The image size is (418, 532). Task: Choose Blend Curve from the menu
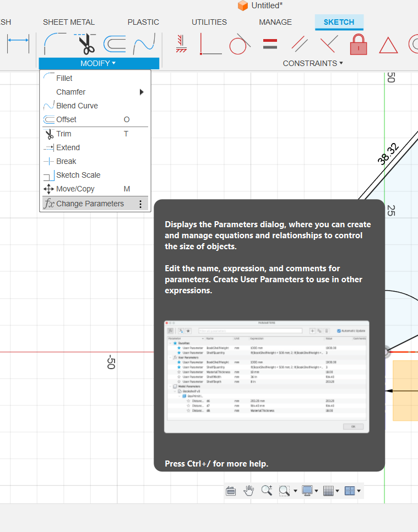coord(95,106)
